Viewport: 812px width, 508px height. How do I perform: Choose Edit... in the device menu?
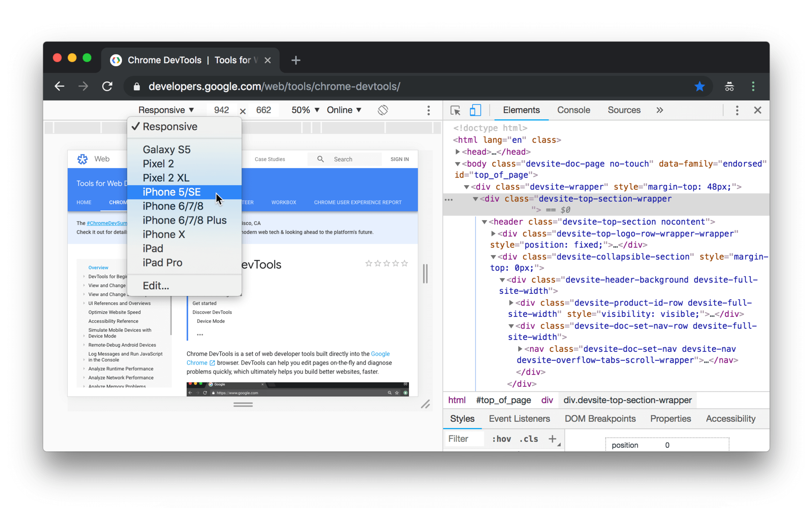click(x=156, y=286)
